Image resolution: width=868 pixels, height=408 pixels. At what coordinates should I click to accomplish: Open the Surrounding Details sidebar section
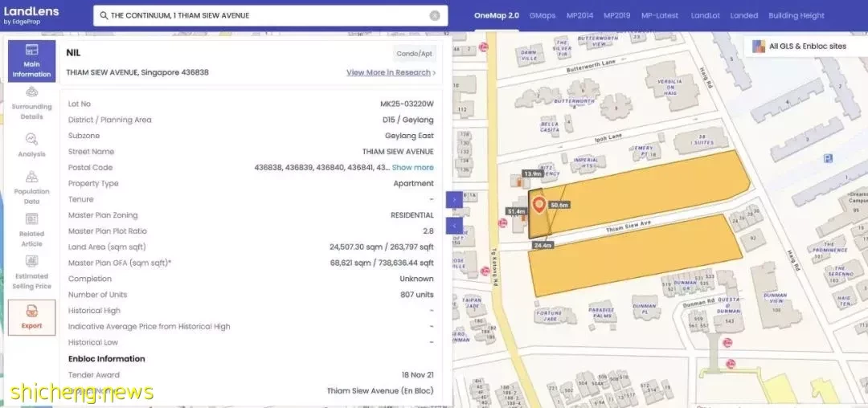pyautogui.click(x=31, y=104)
